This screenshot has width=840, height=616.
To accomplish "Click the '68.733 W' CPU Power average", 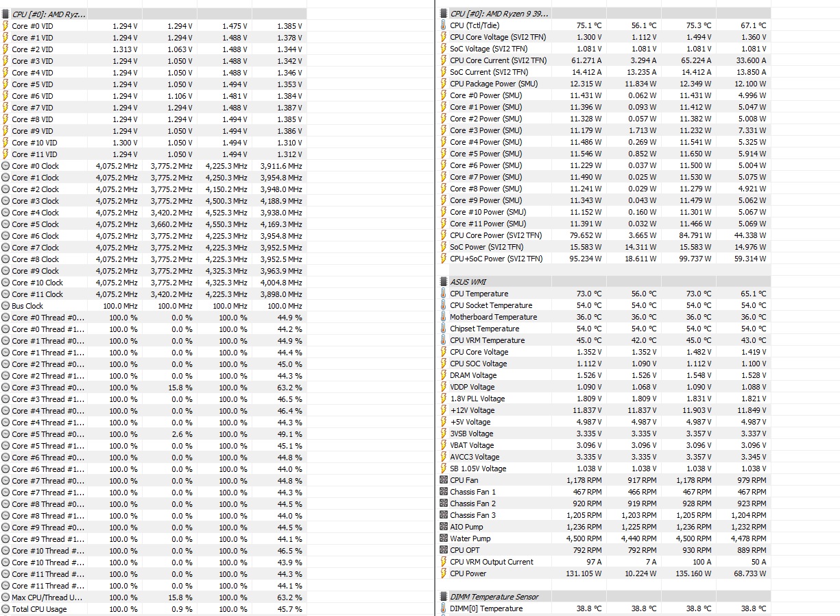I will (750, 573).
